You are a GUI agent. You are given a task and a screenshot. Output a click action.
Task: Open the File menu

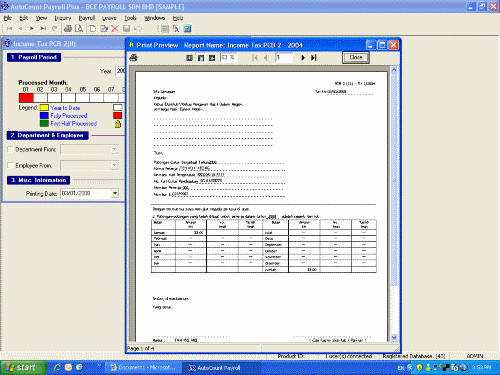8,18
